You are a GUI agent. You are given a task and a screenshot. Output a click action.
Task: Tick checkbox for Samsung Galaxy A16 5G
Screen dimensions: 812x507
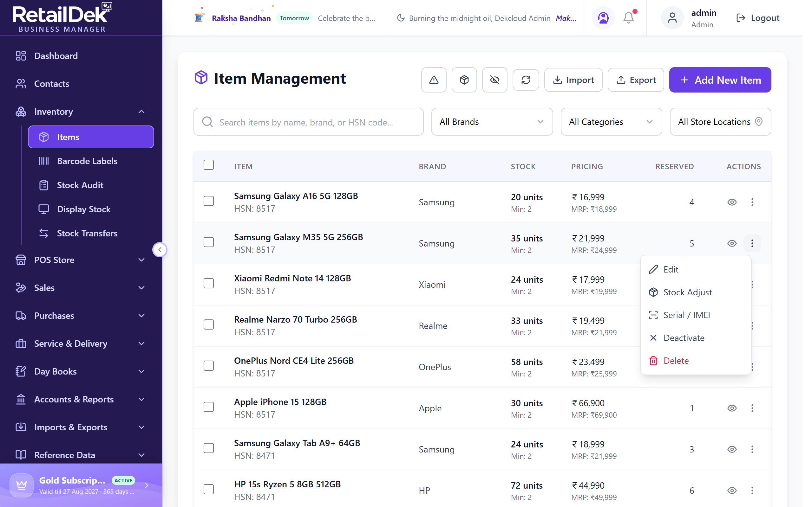coord(209,201)
